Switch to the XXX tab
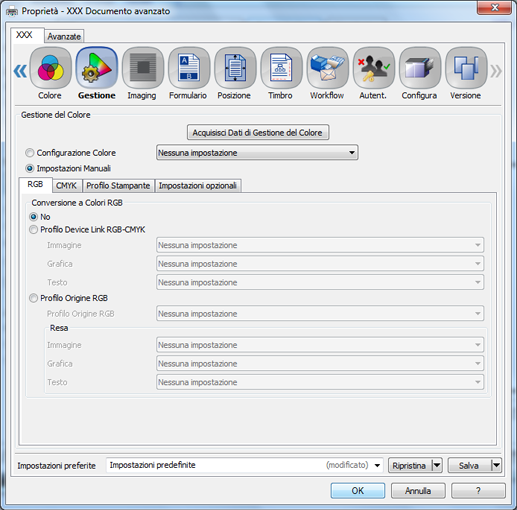This screenshot has height=510, width=517. [x=27, y=35]
